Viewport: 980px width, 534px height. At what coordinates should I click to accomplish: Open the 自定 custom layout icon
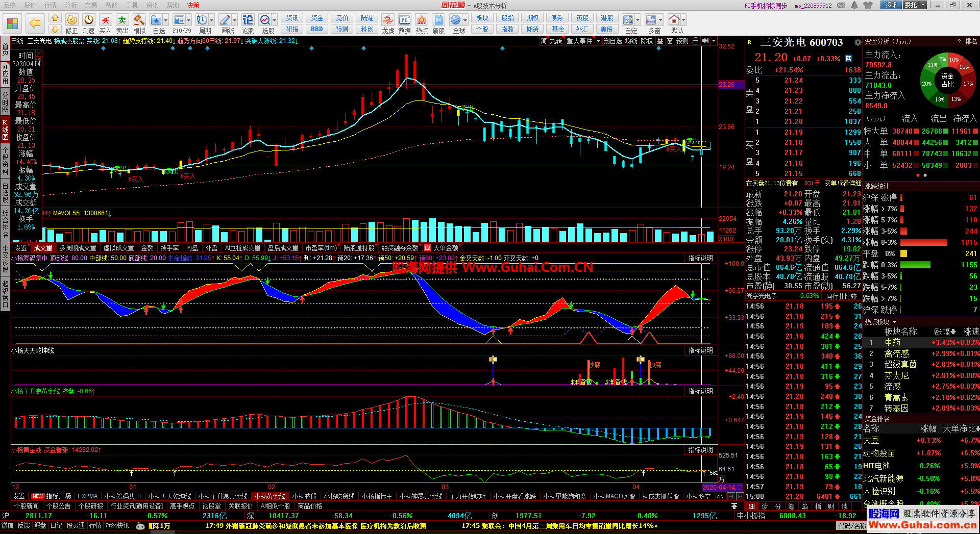click(629, 23)
